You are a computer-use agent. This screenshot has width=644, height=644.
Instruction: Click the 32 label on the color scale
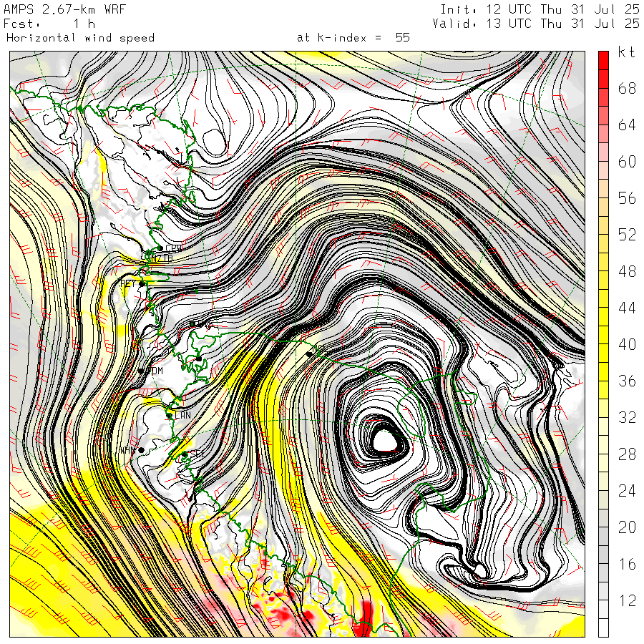pyautogui.click(x=627, y=418)
